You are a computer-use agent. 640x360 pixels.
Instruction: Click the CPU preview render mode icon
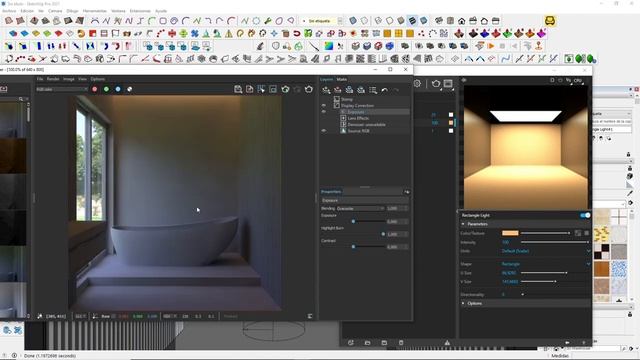click(578, 81)
